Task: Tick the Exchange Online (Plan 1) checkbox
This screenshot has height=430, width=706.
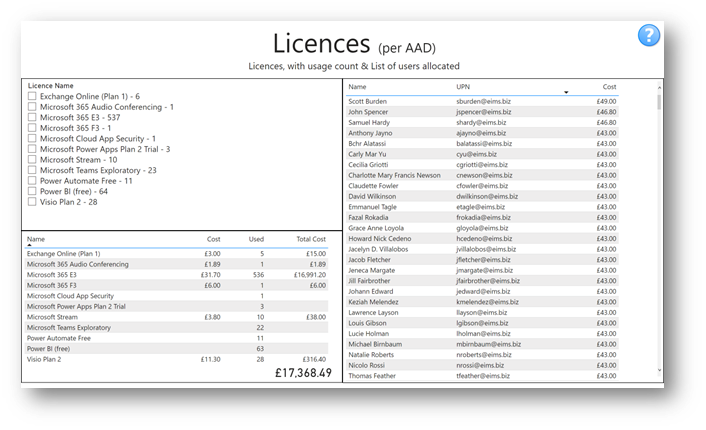Action: click(x=32, y=96)
